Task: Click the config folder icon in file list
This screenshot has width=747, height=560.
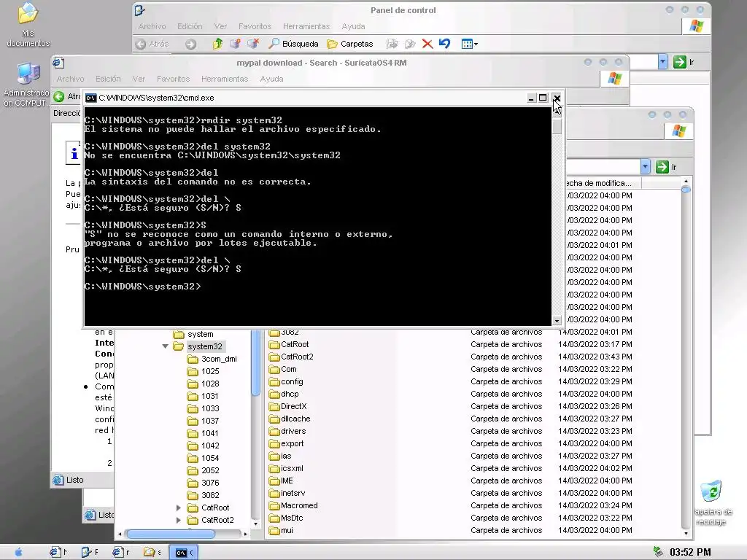Action: point(274,381)
